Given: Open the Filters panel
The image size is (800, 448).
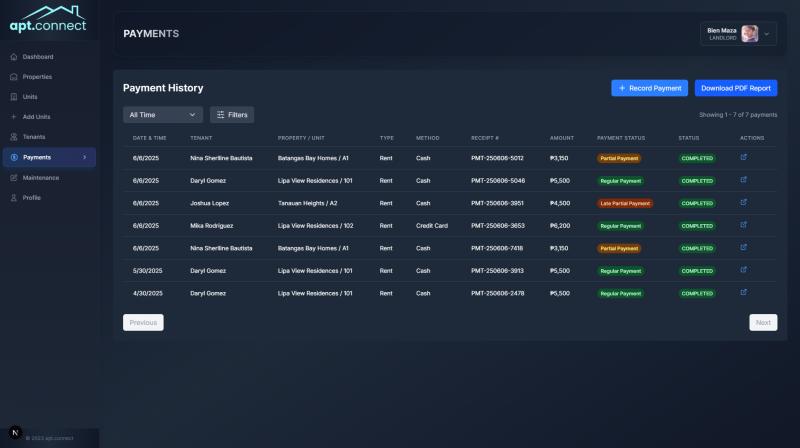Looking at the screenshot, I should click(232, 115).
